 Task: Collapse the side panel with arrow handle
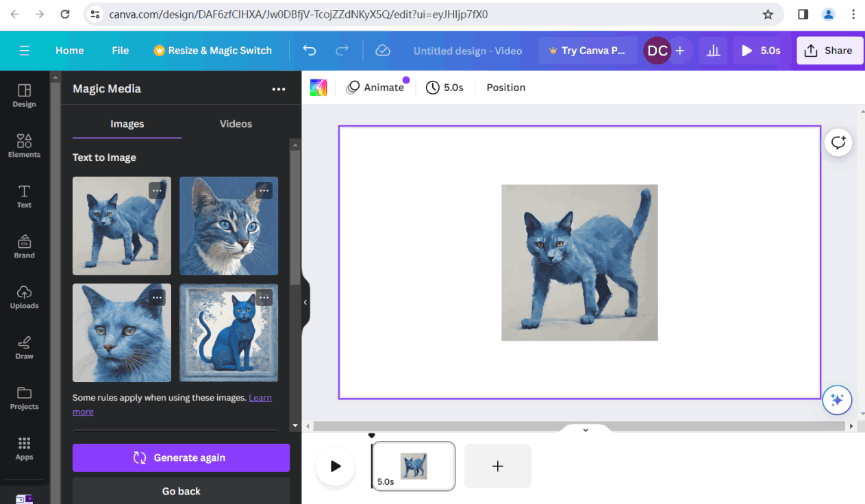pyautogui.click(x=305, y=302)
